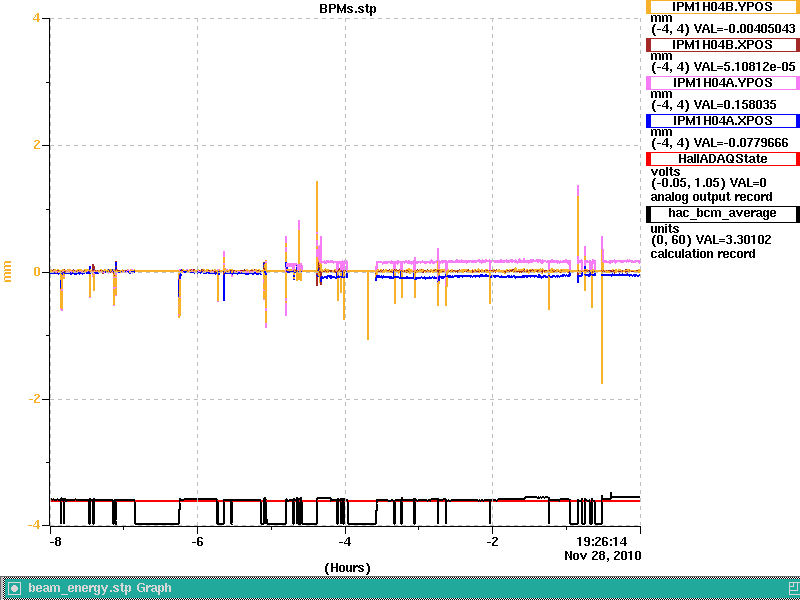Click the (Hours) x-axis label
800x600 pixels.
(x=347, y=568)
